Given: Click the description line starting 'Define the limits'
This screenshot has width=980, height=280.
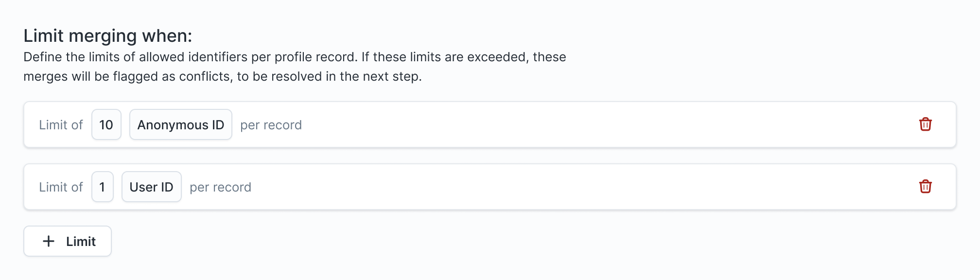Looking at the screenshot, I should [295, 57].
